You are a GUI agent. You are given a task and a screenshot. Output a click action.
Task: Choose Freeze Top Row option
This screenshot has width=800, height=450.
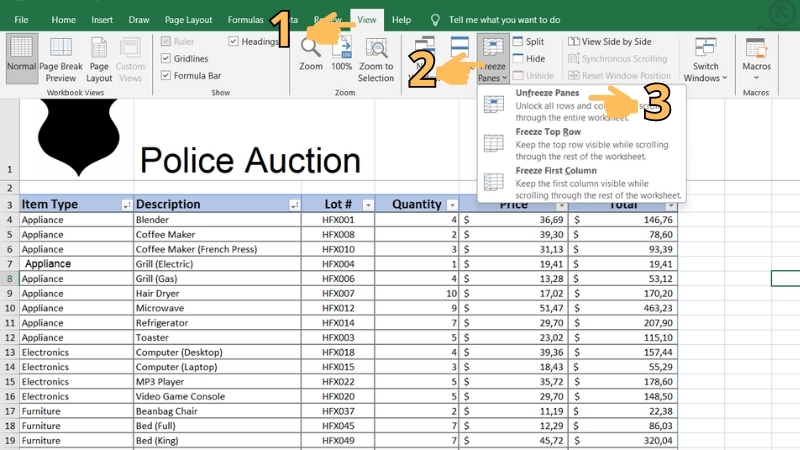547,132
